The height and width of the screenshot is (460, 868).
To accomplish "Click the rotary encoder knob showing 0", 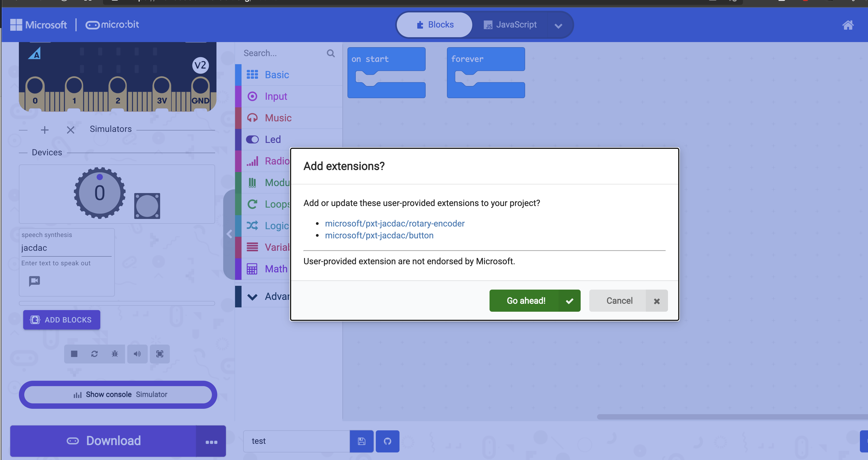I will tap(99, 193).
